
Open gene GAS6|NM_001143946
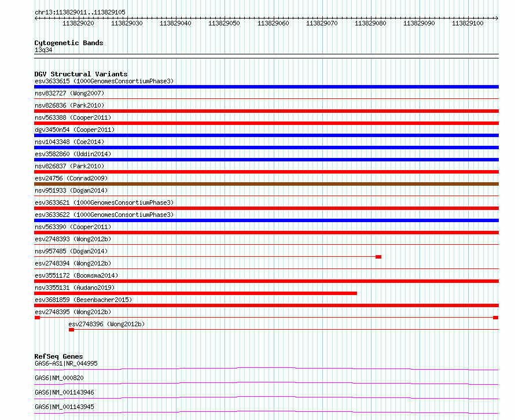tap(64, 392)
